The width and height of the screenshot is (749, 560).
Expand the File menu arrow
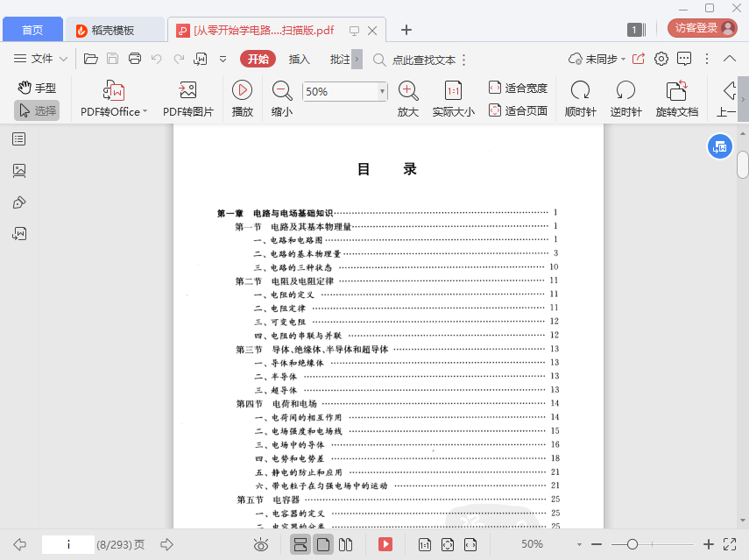63,60
